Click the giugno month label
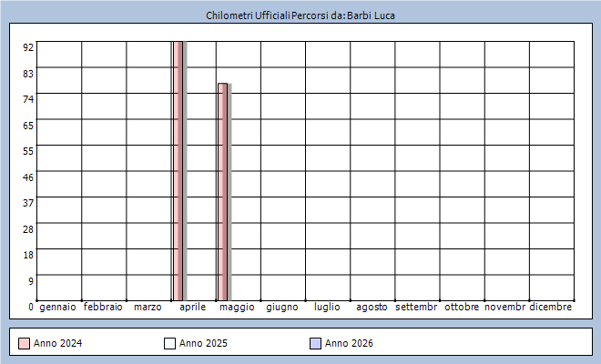The width and height of the screenshot is (601, 364). (282, 308)
